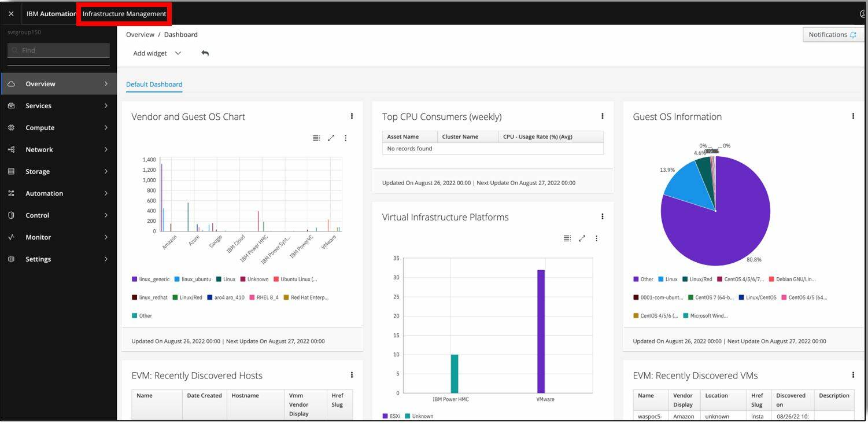This screenshot has width=868, height=423.
Task: Switch to the Default Dashboard tab
Action: 154,84
